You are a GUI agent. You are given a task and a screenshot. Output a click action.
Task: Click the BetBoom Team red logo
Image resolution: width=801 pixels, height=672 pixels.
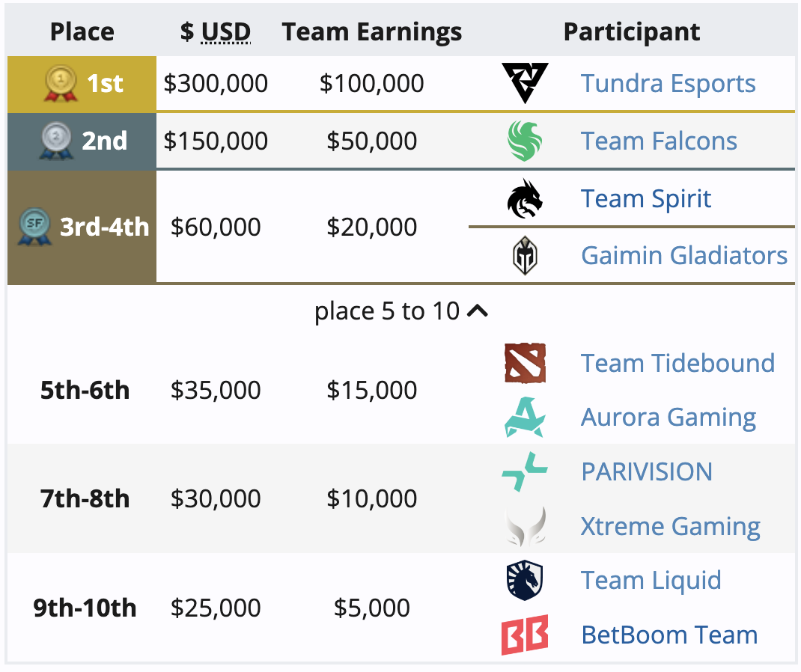coord(525,635)
